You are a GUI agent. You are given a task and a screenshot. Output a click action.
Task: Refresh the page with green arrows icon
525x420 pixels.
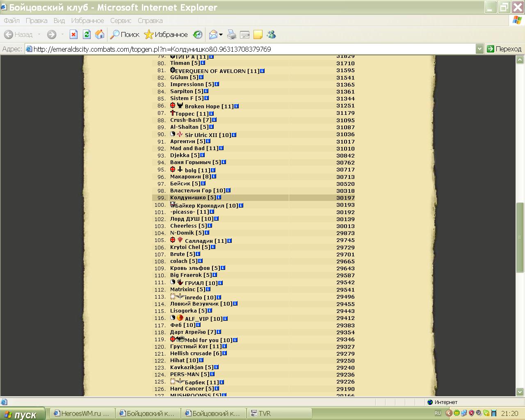87,35
